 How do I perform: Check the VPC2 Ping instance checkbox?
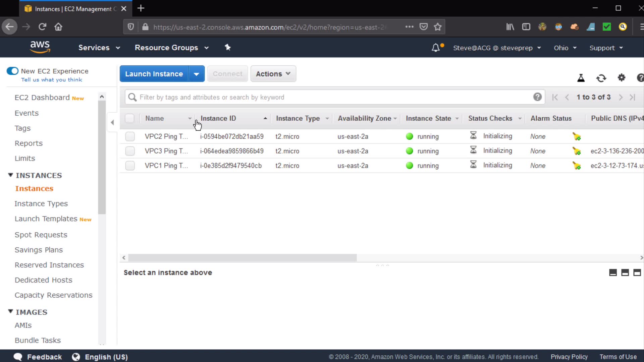[130, 136]
